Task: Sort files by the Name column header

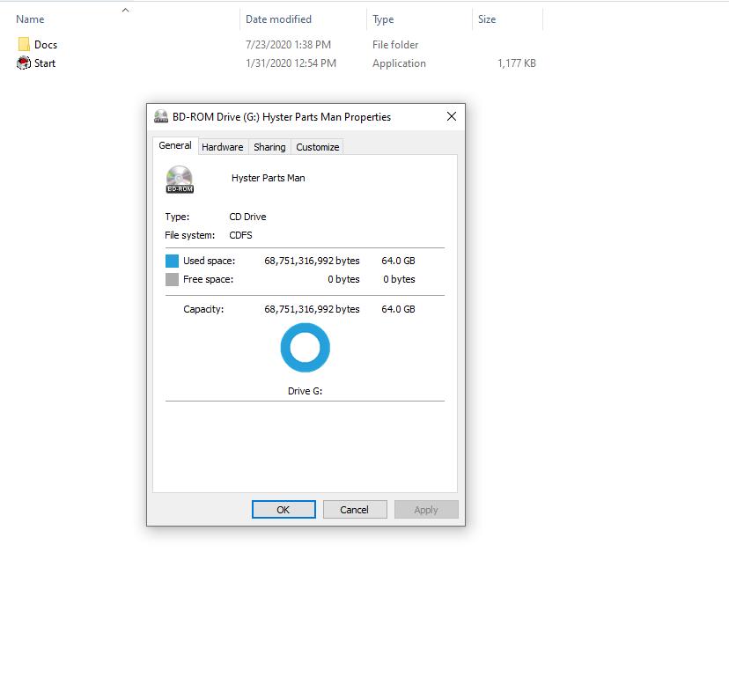Action: [x=30, y=19]
